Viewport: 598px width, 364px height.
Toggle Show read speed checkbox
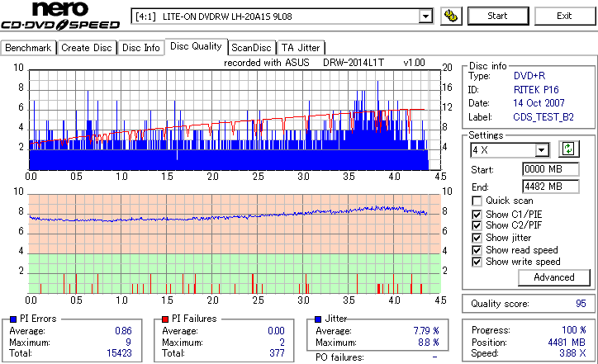pyautogui.click(x=477, y=250)
